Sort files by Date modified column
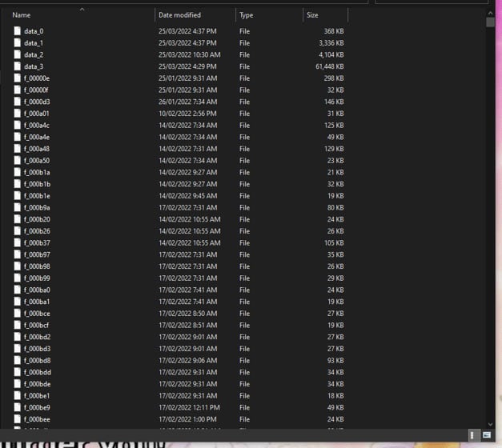 tap(179, 15)
